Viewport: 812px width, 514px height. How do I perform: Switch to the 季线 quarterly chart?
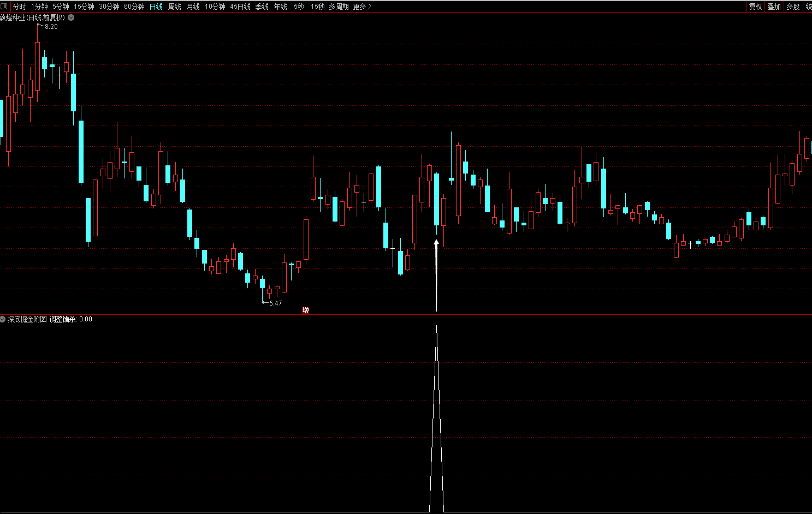[262, 7]
